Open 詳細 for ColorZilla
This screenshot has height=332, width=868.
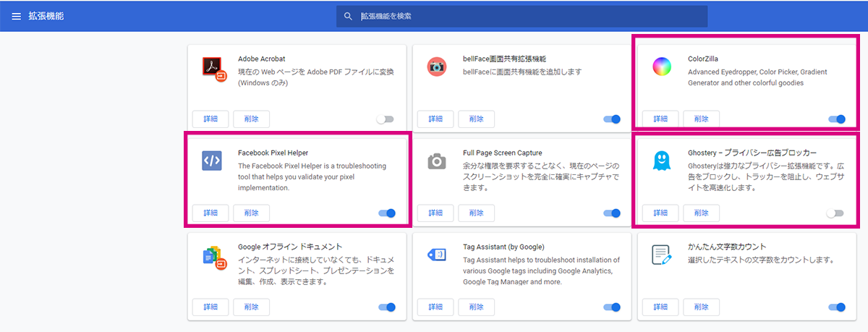click(660, 119)
